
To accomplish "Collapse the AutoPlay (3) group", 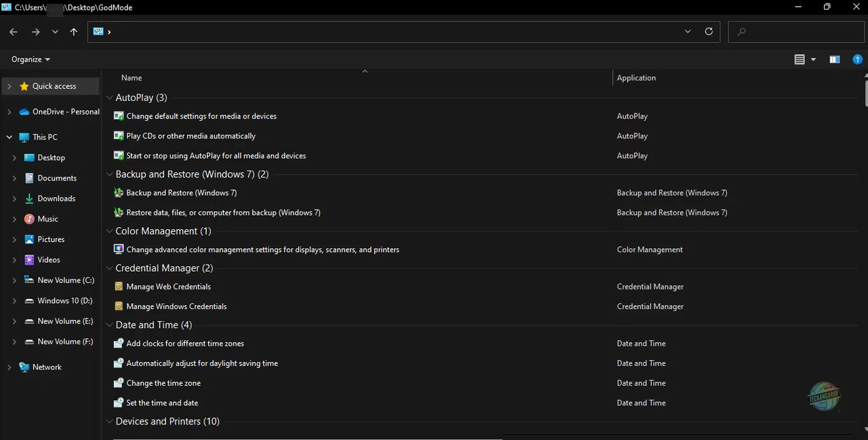I will pyautogui.click(x=109, y=98).
